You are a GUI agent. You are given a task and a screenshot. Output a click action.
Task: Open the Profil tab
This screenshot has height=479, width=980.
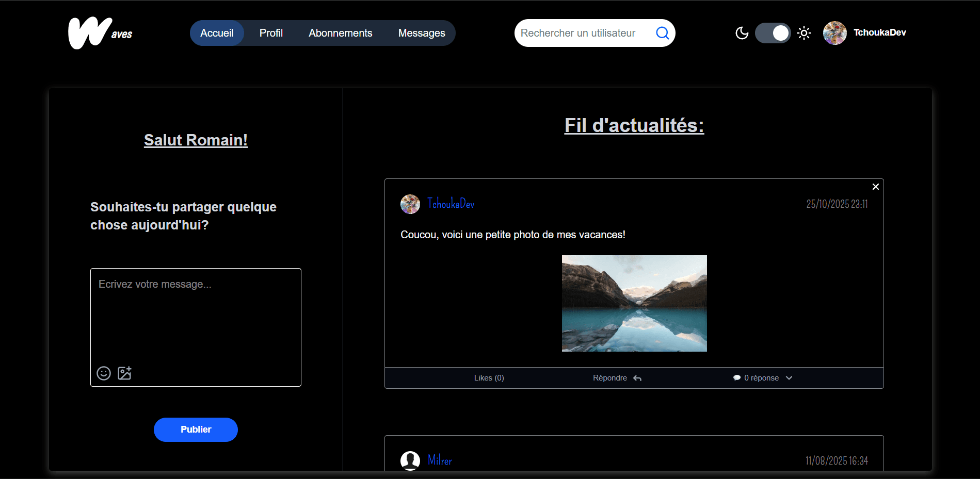271,33
